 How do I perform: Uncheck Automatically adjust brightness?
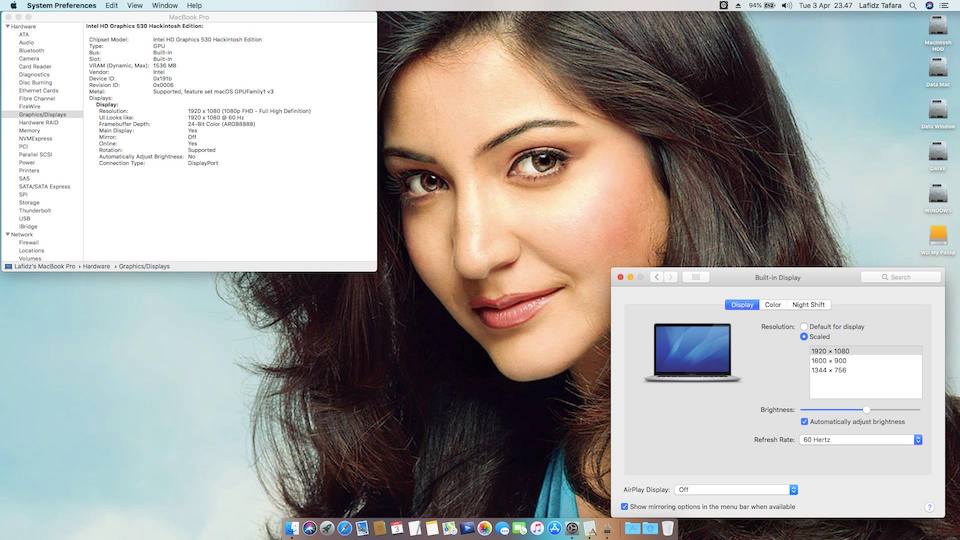(805, 421)
